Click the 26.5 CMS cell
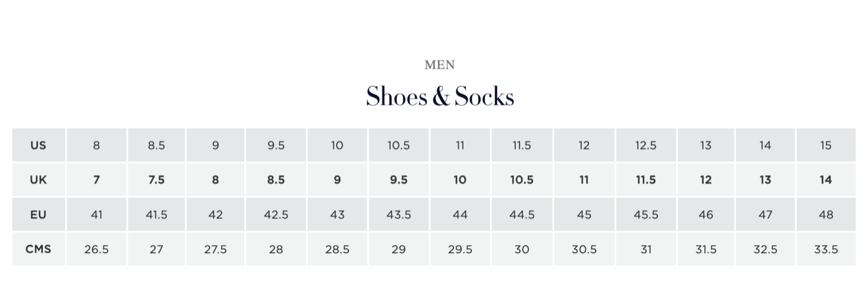 click(x=96, y=249)
